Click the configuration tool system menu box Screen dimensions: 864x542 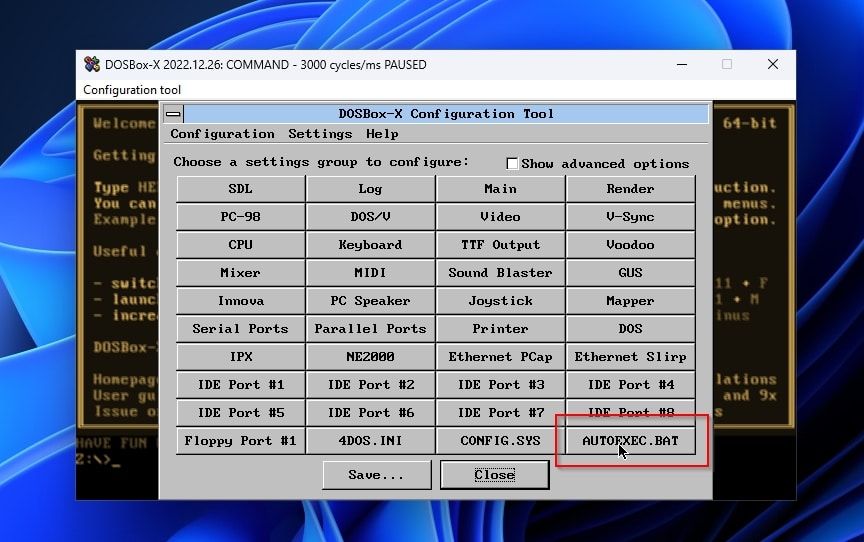[x=173, y=114]
